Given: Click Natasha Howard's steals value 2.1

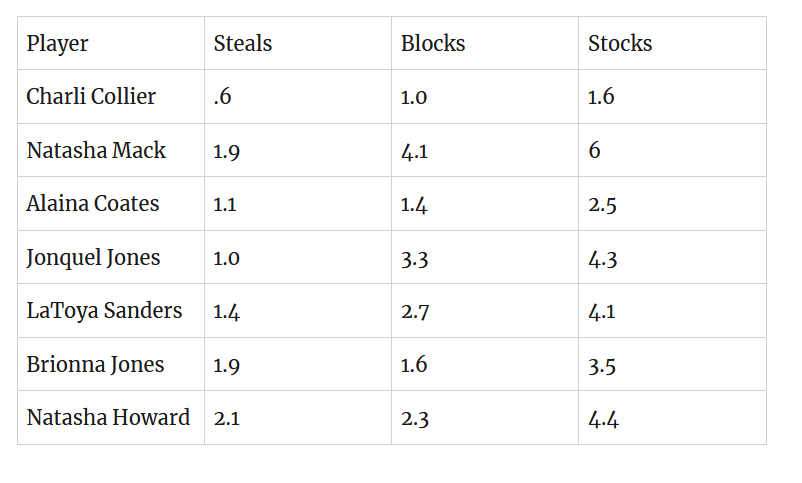Looking at the screenshot, I should click(225, 418).
